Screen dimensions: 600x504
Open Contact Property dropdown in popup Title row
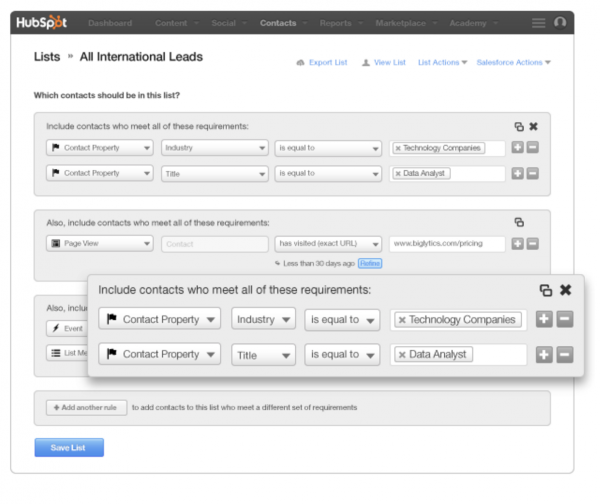pos(160,354)
